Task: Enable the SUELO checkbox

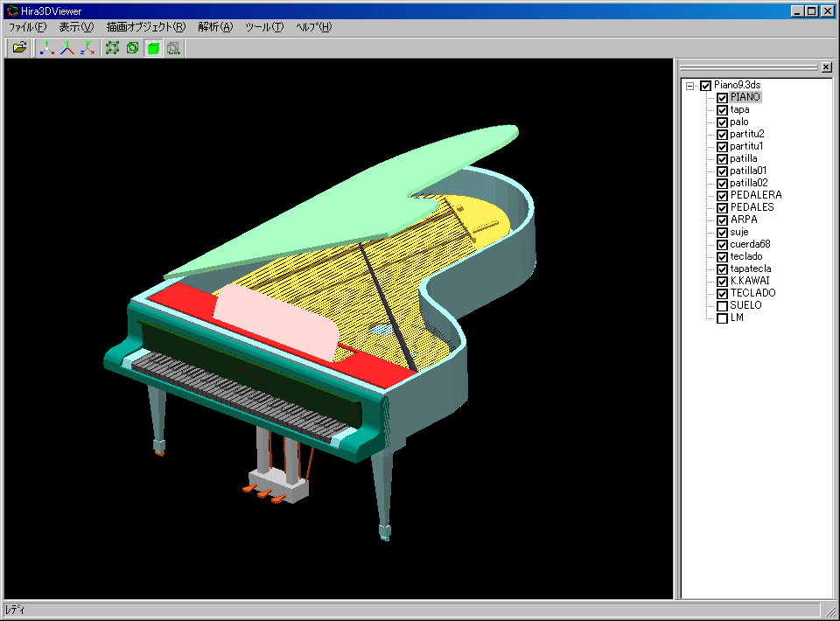Action: tap(722, 305)
